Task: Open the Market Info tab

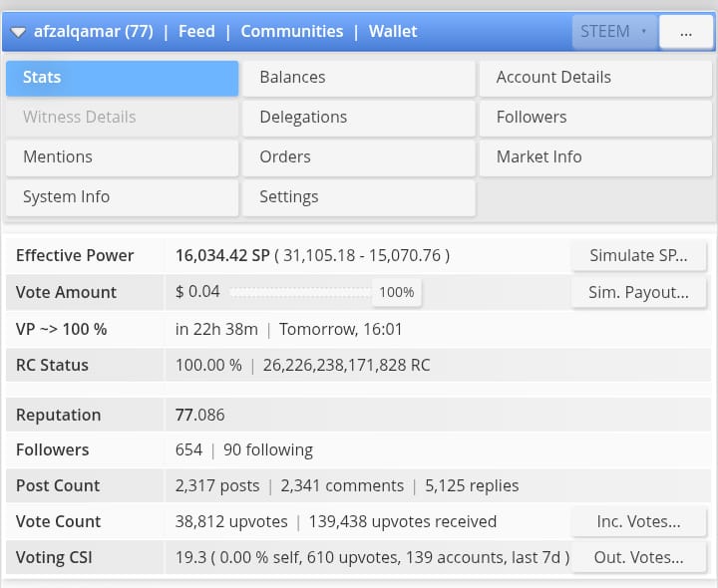Action: pyautogui.click(x=595, y=157)
